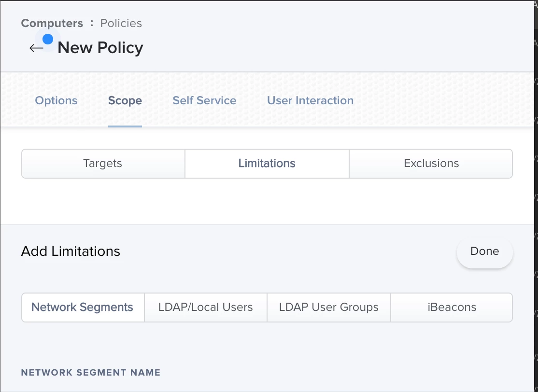This screenshot has height=392, width=538.
Task: Switch to the Options tab
Action: [x=56, y=100]
